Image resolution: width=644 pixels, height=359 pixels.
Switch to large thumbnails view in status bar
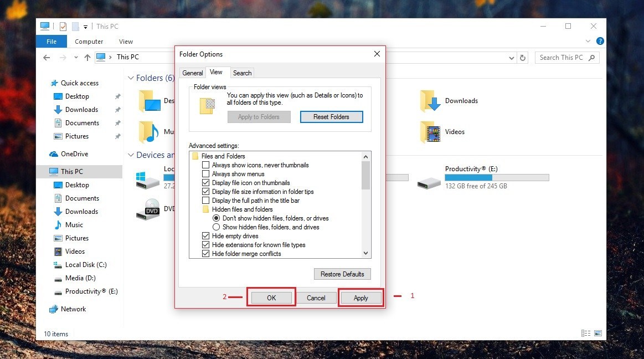pyautogui.click(x=598, y=333)
